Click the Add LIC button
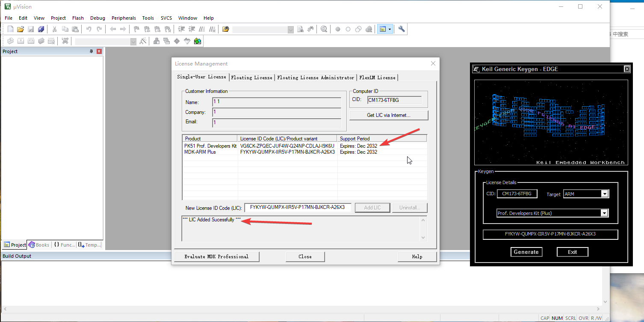 tap(372, 208)
